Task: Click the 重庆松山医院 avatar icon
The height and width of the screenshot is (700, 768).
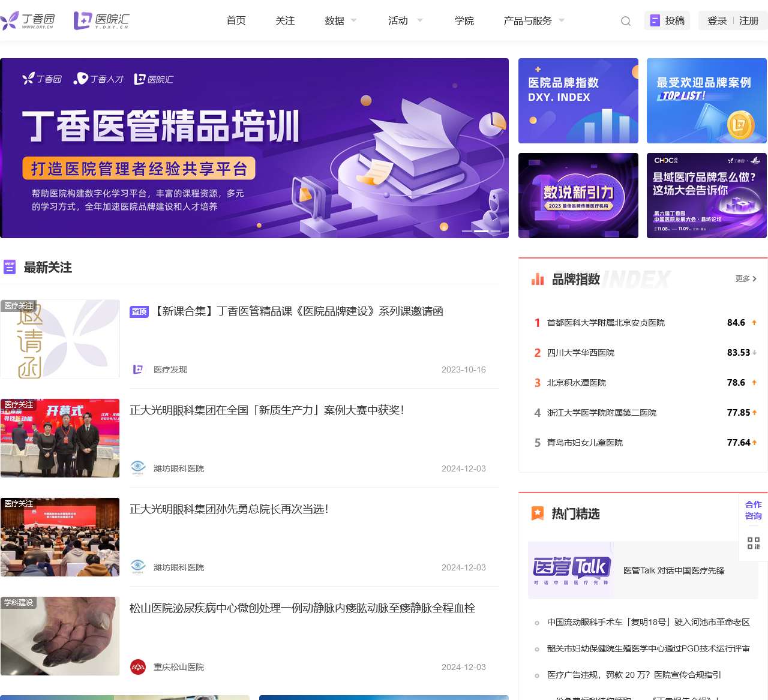Action: [x=139, y=666]
